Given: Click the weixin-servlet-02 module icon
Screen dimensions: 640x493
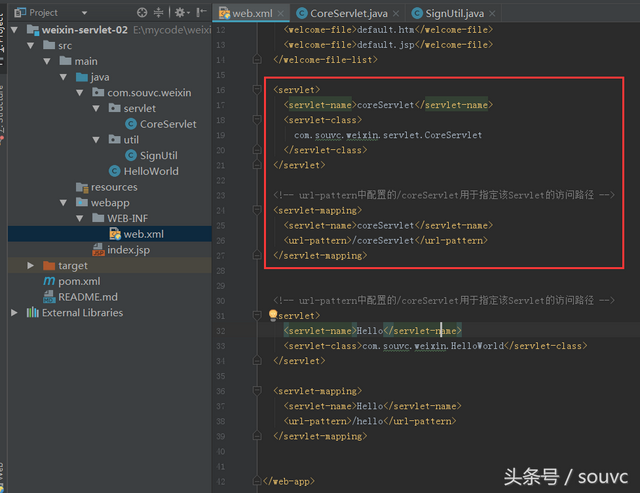Looking at the screenshot, I should (x=33, y=30).
